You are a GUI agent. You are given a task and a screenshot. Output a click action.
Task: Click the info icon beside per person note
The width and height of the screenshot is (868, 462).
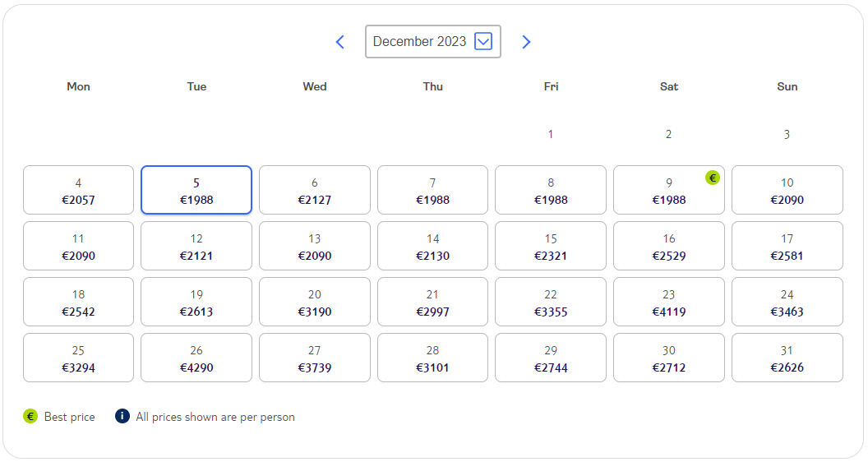click(x=122, y=416)
